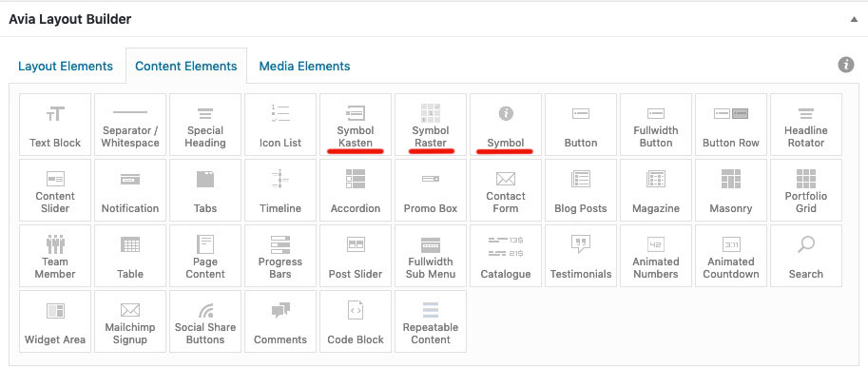Insert a Widget Area element

[x=55, y=321]
